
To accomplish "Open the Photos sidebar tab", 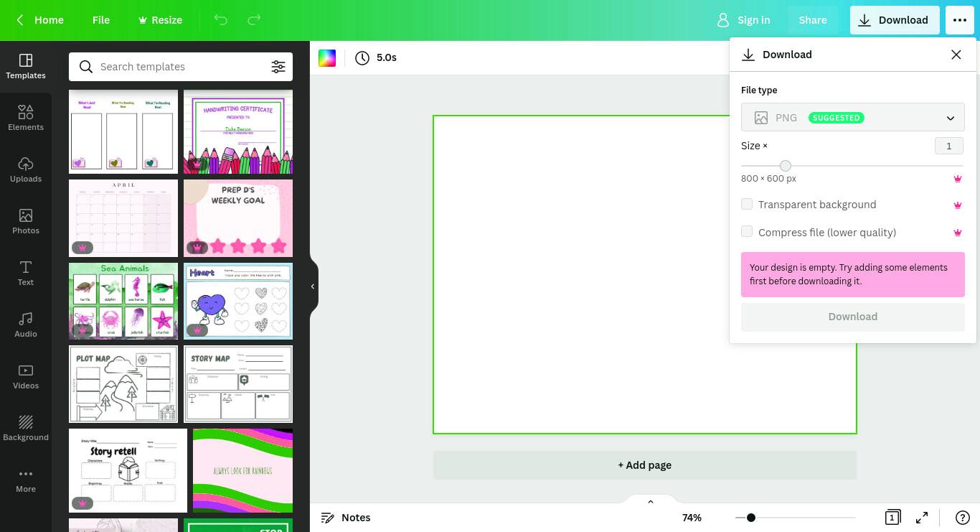I will (26, 221).
